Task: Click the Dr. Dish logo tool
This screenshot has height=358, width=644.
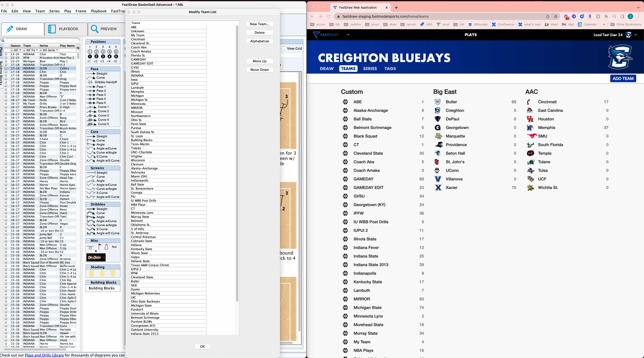Action: click(x=96, y=257)
